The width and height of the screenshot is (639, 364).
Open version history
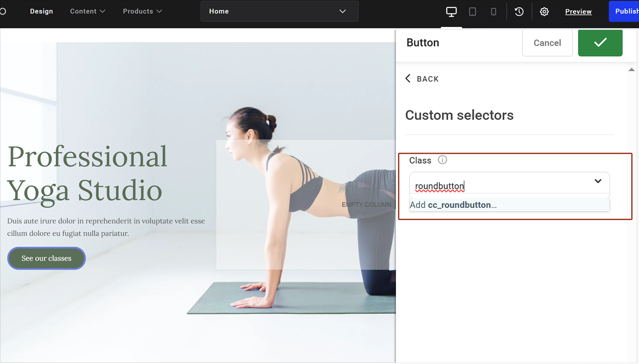[519, 11]
